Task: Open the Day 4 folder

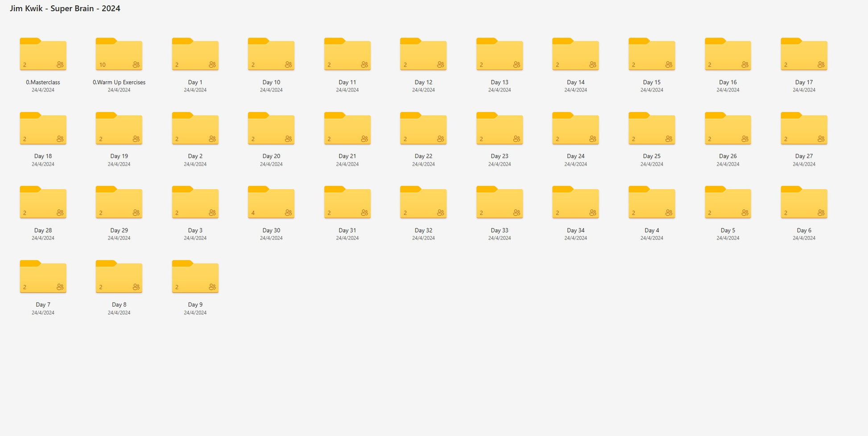Action: point(652,203)
